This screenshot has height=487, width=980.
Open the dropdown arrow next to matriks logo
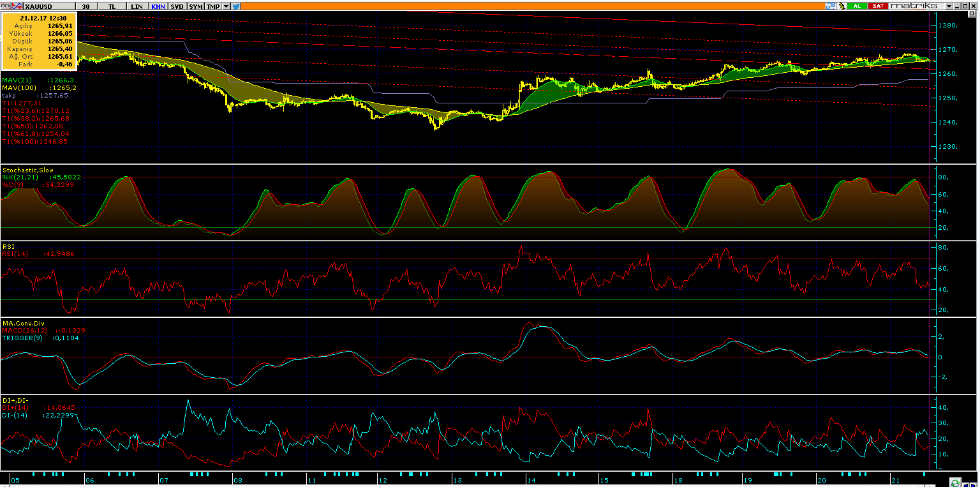point(949,6)
